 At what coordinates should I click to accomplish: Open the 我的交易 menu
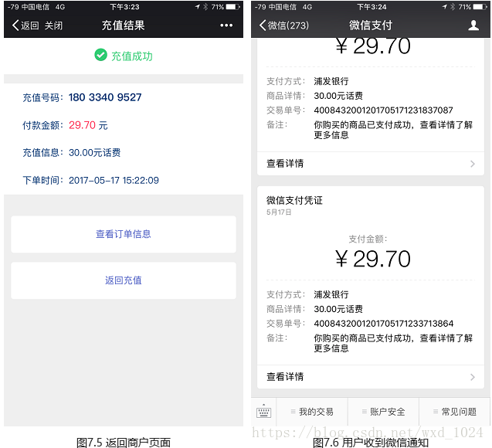pyautogui.click(x=312, y=412)
